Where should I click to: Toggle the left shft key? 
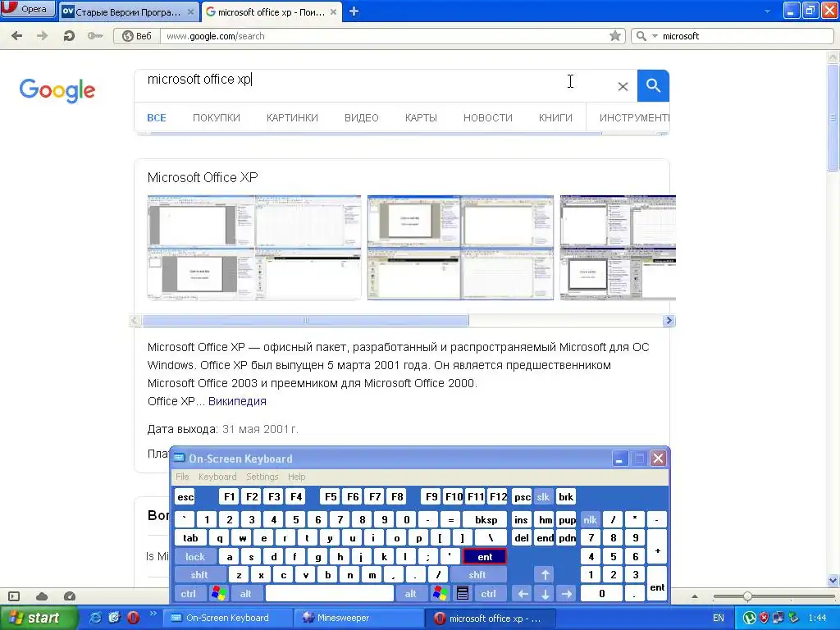pyautogui.click(x=199, y=575)
